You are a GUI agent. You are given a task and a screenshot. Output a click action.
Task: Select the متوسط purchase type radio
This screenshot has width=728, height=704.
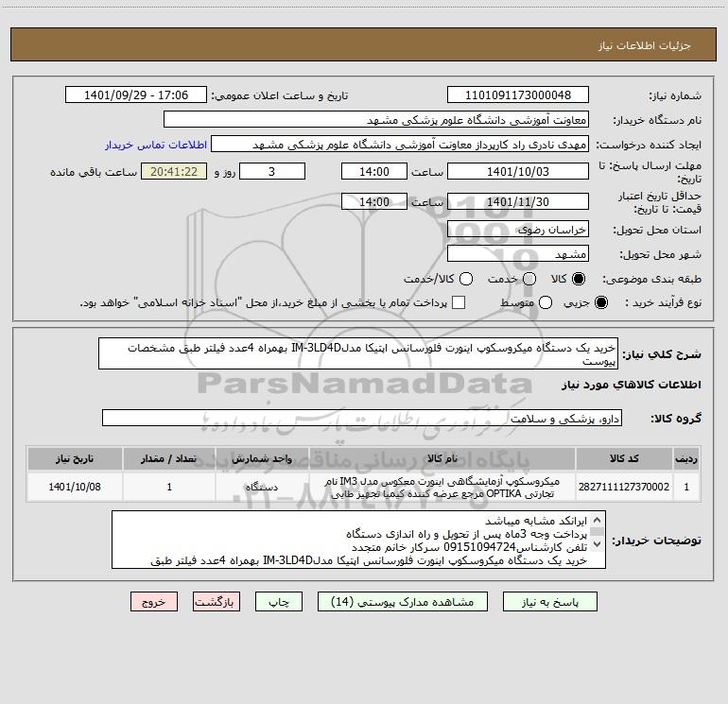click(546, 303)
